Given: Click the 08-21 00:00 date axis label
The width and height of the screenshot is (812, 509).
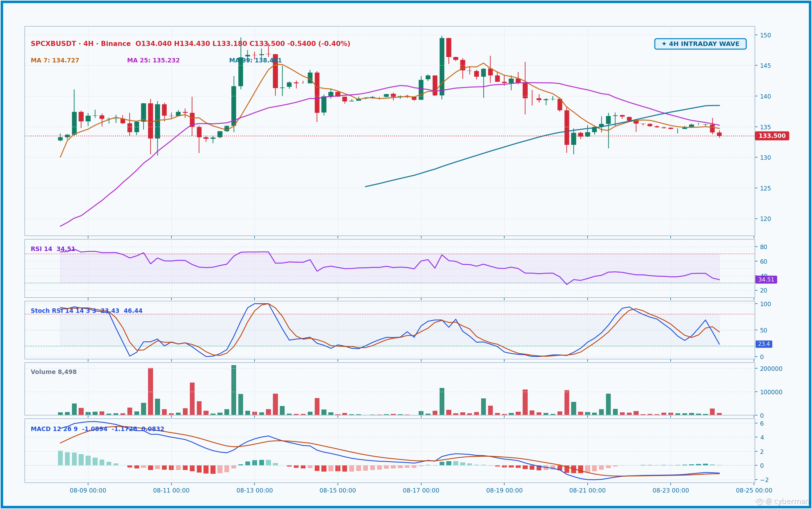Looking at the screenshot, I should click(x=588, y=491).
